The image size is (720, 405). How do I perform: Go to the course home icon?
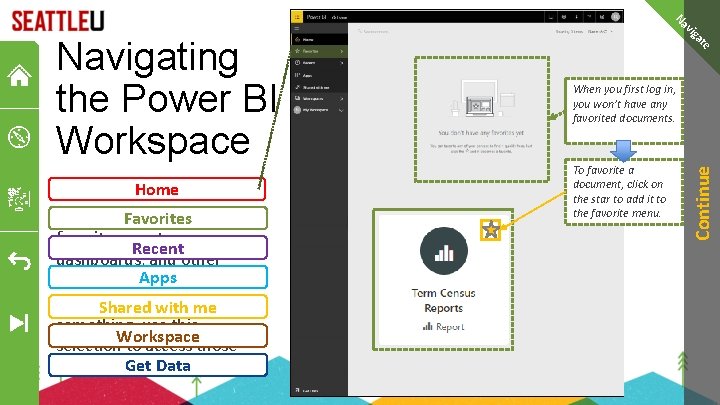tap(19, 76)
